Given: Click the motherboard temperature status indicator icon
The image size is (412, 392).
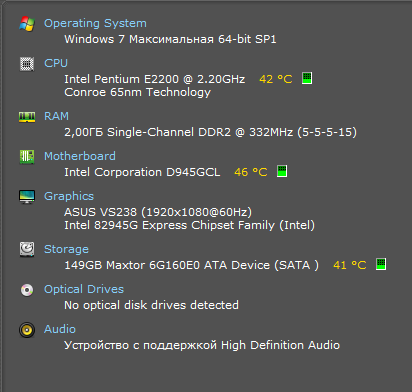Looking at the screenshot, I should coord(282,171).
